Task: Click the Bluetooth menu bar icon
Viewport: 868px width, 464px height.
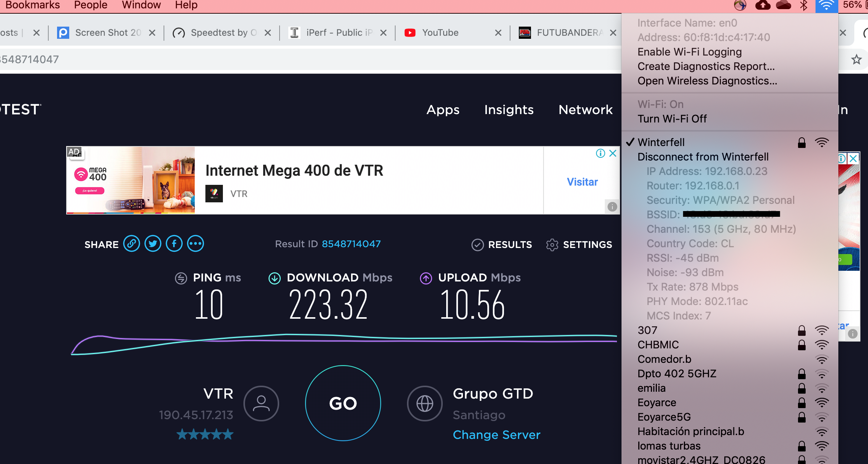Action: coord(804,5)
